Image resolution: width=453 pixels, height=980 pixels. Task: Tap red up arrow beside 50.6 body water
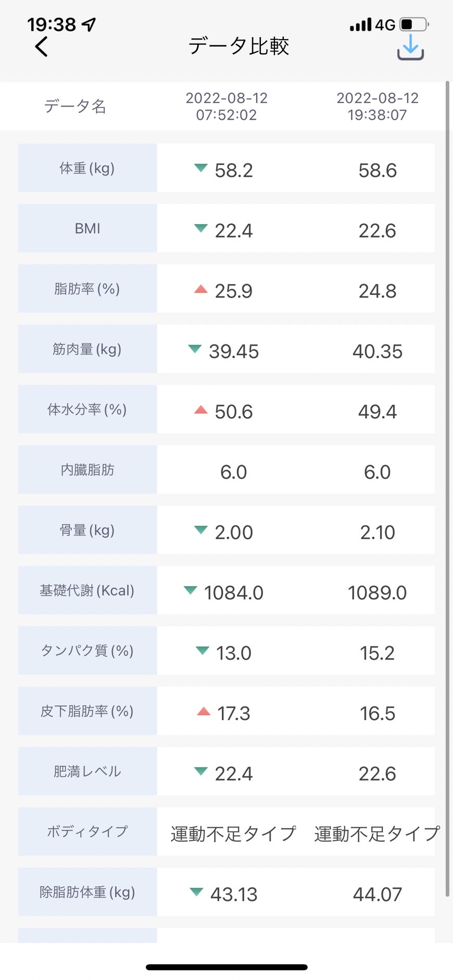[x=201, y=409]
